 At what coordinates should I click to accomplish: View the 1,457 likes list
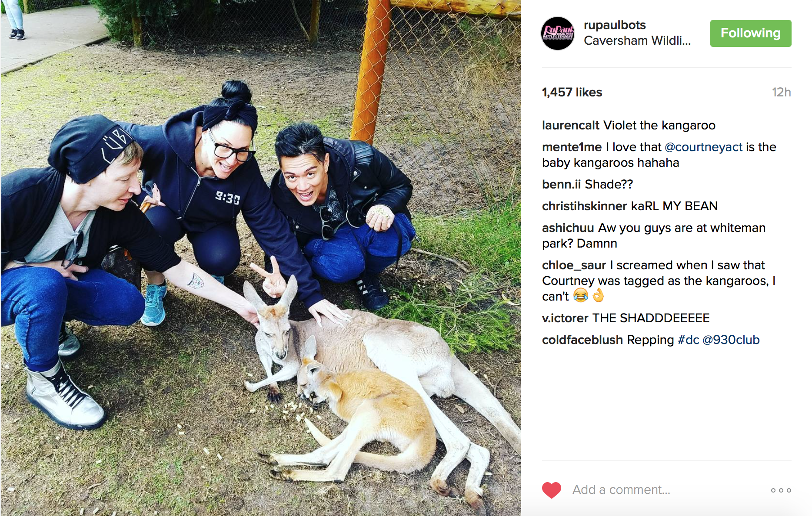tap(572, 92)
